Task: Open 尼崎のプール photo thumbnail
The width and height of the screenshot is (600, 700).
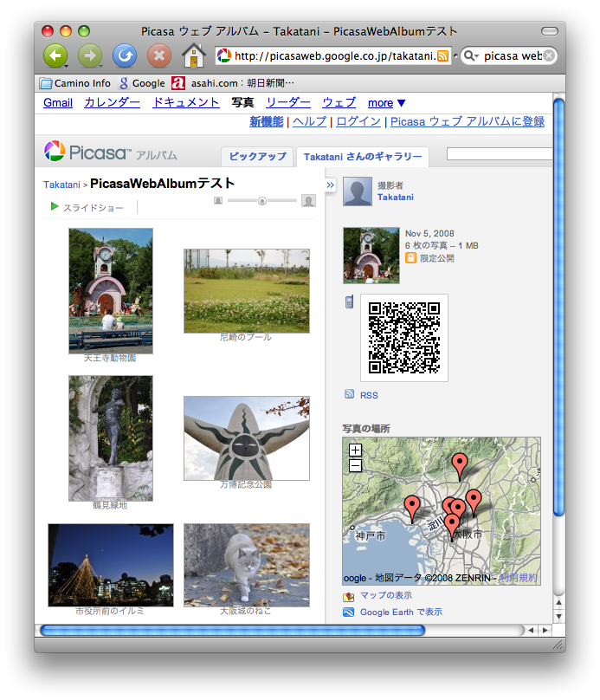Action: [x=247, y=291]
